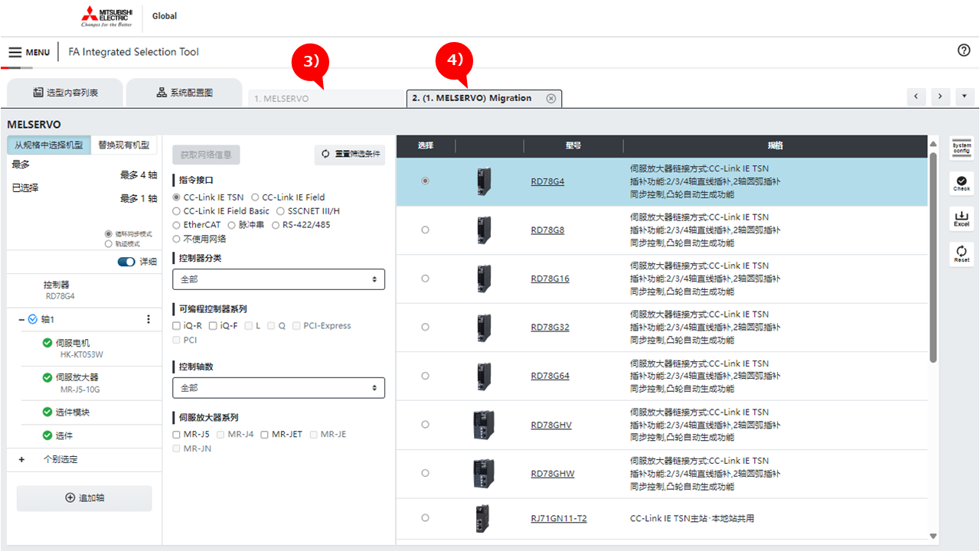Click the Check icon in right sidebar
This screenshot has width=980, height=551.
tap(962, 183)
